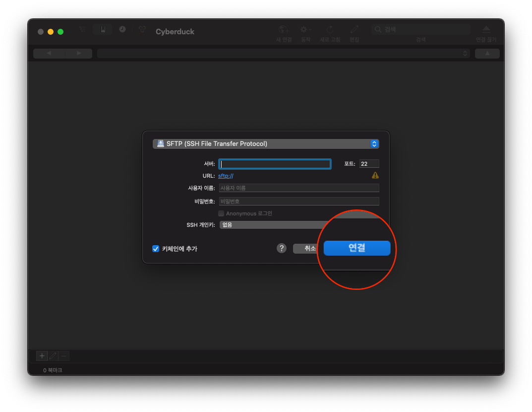Click the 비밀번호 password field
This screenshot has height=412, width=532.
tap(299, 201)
